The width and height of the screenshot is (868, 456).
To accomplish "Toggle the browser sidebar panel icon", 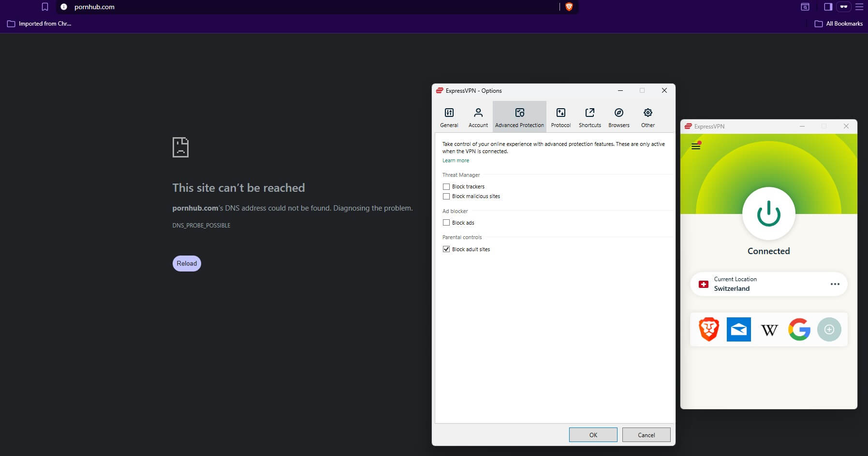I will point(828,7).
